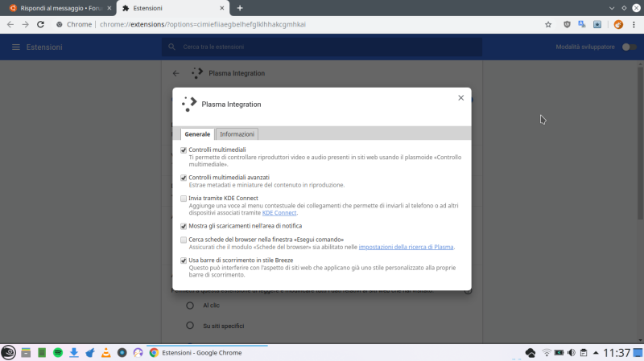Open the Estensioni hamburger menu
This screenshot has width=644, height=361.
tap(16, 47)
